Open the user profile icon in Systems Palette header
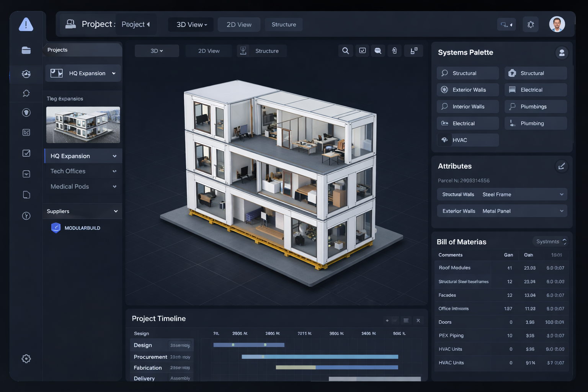The image size is (588, 392). [562, 53]
